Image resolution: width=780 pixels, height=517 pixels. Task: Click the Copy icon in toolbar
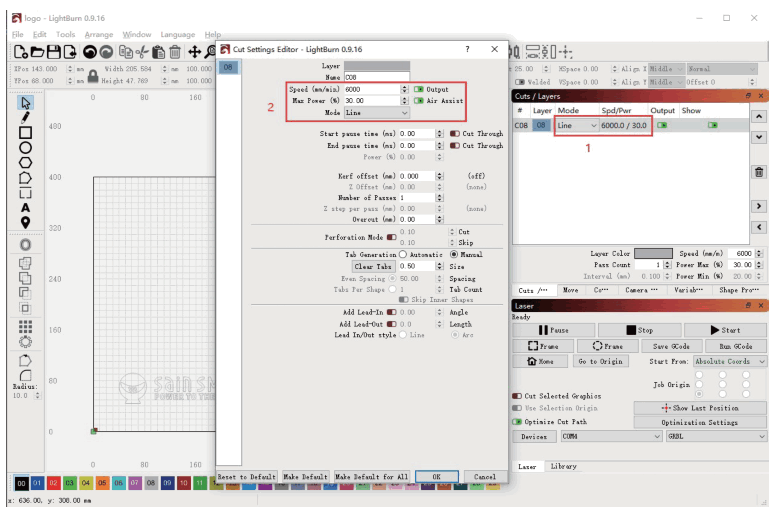click(x=126, y=52)
